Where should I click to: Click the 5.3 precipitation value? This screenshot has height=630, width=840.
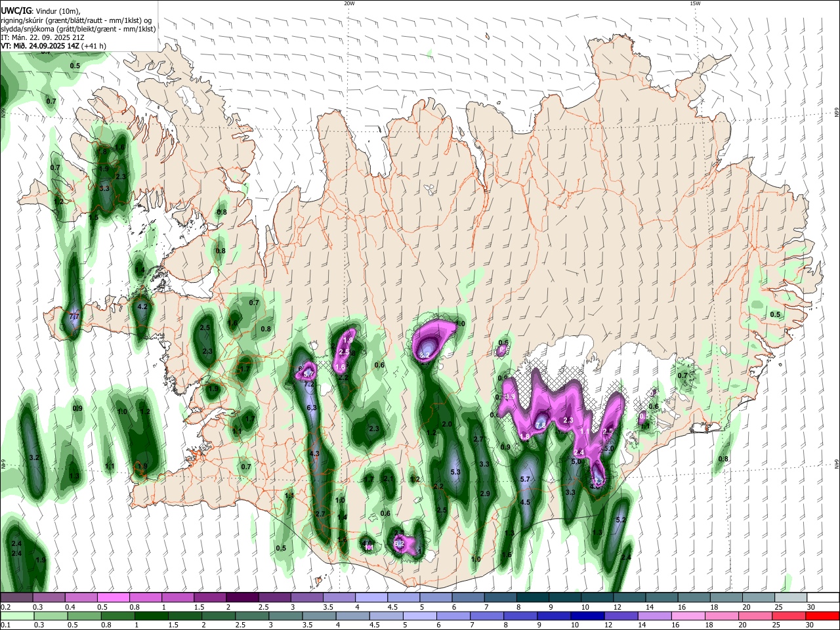tap(455, 472)
